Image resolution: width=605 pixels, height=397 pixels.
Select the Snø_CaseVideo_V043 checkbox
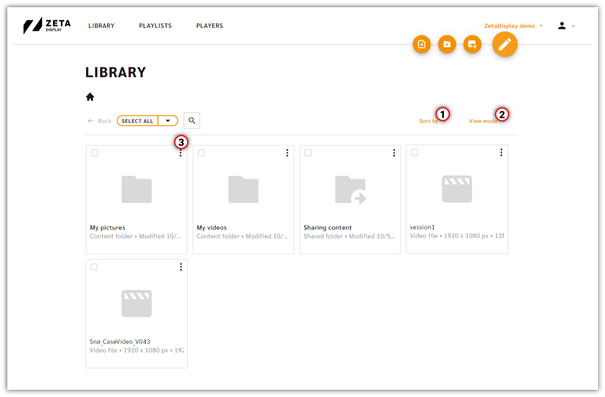94,267
